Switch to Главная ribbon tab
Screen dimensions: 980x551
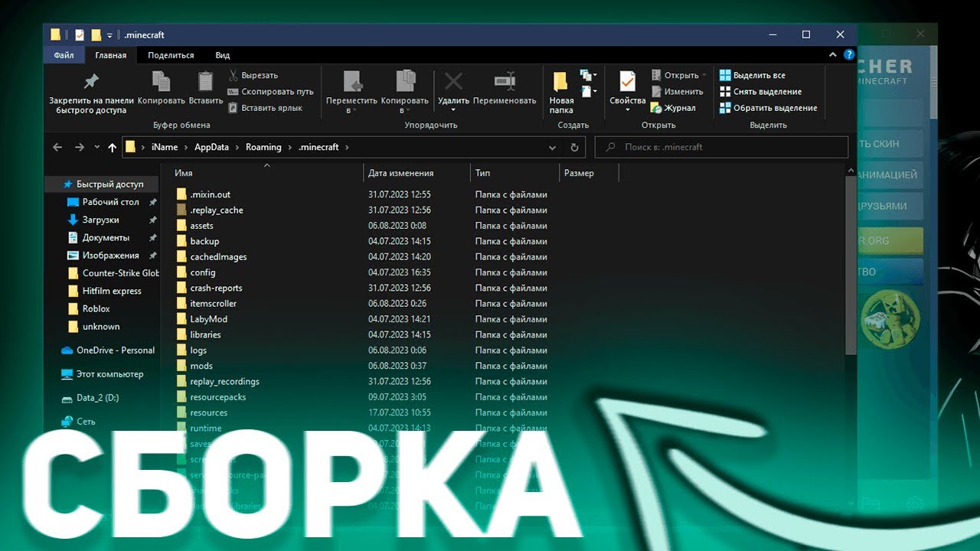111,55
